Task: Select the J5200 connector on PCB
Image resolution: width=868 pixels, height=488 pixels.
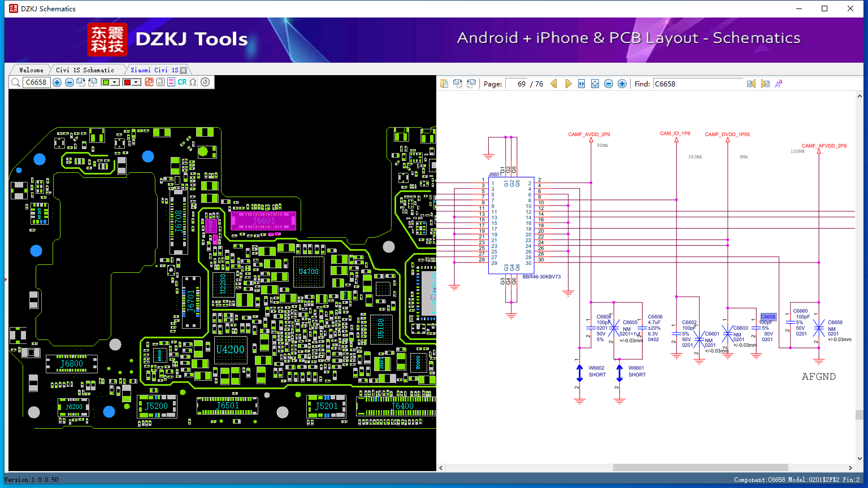Action: (x=157, y=406)
